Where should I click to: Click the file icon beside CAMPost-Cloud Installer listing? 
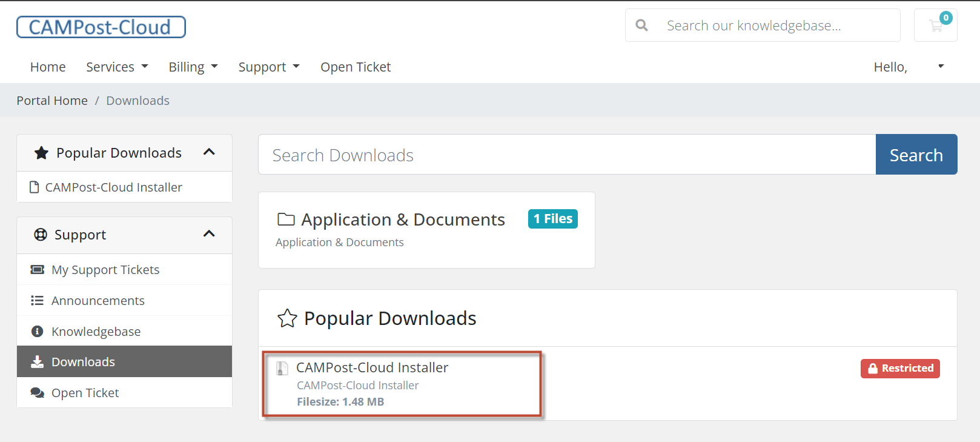[x=282, y=368]
